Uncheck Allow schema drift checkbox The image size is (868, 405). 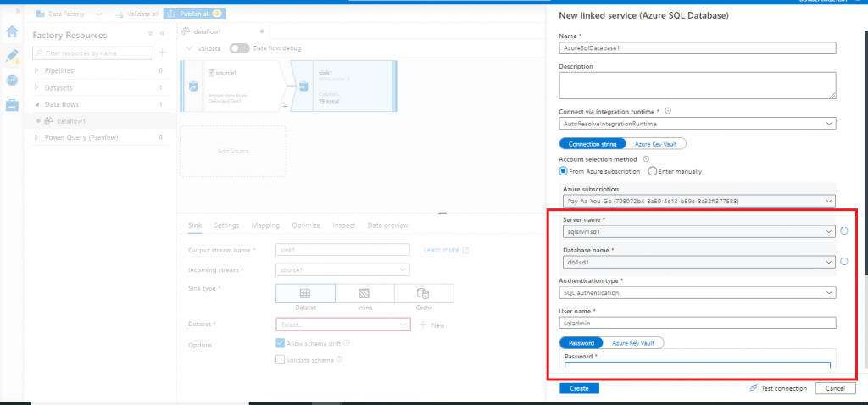(x=280, y=343)
